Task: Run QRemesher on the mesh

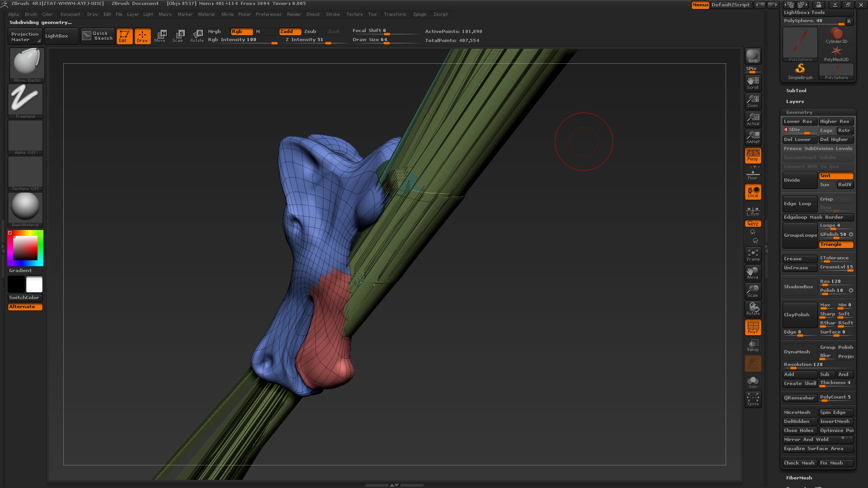Action: (799, 398)
